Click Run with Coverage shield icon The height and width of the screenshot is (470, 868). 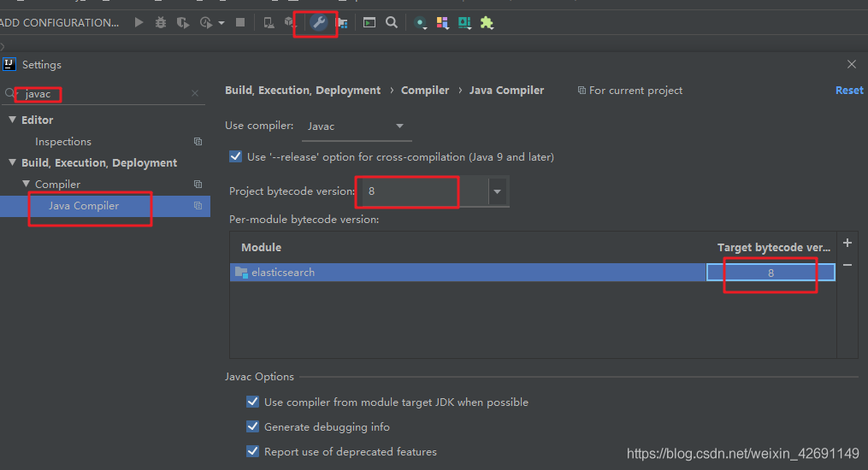pyautogui.click(x=183, y=23)
